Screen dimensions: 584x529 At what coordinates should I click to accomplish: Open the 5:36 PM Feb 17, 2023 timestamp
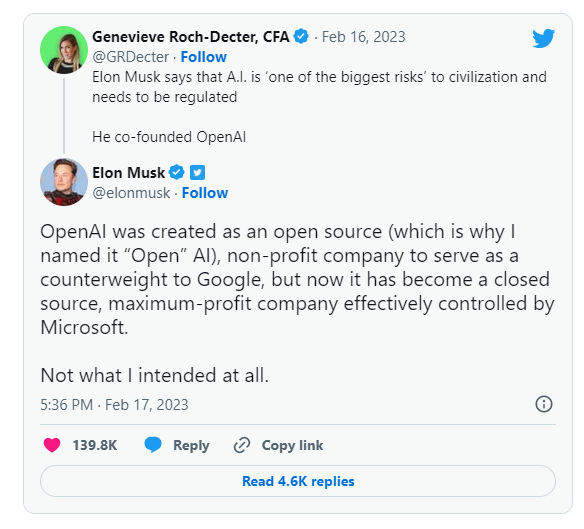(114, 405)
